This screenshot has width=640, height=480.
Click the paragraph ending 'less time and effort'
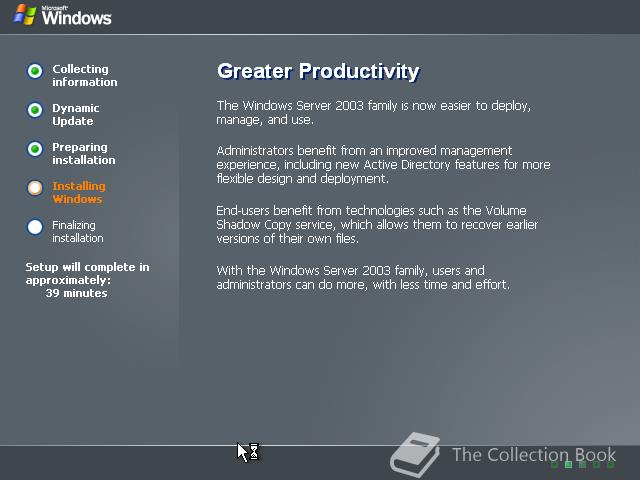click(363, 278)
